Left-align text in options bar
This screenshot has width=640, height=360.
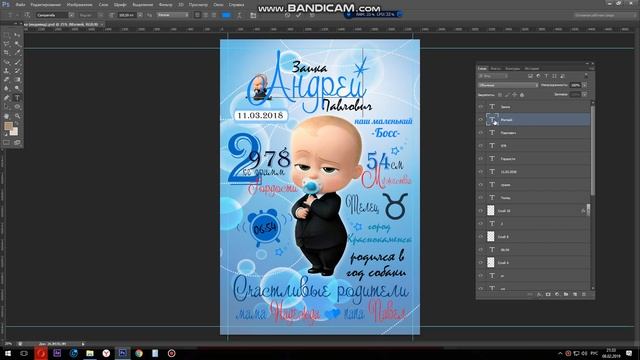click(197, 15)
